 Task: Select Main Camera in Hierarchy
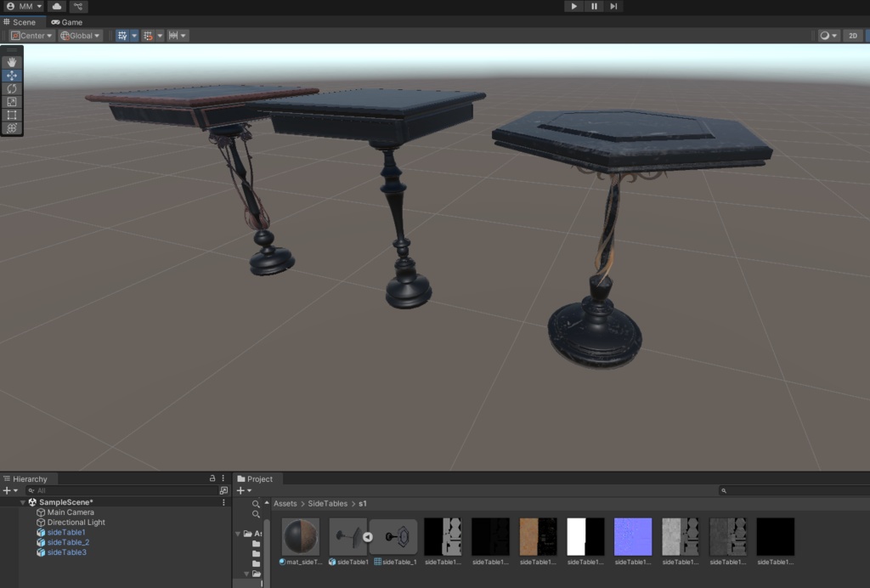point(71,512)
